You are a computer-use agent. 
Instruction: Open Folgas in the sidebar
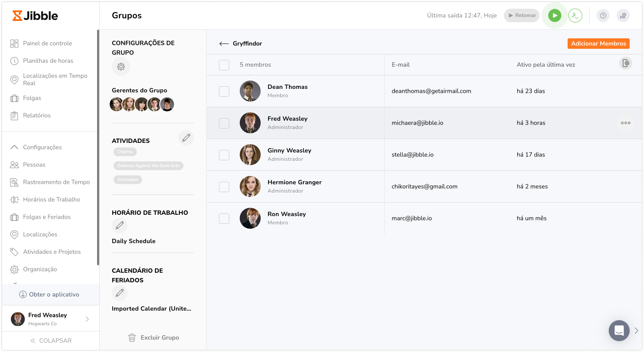(x=32, y=98)
